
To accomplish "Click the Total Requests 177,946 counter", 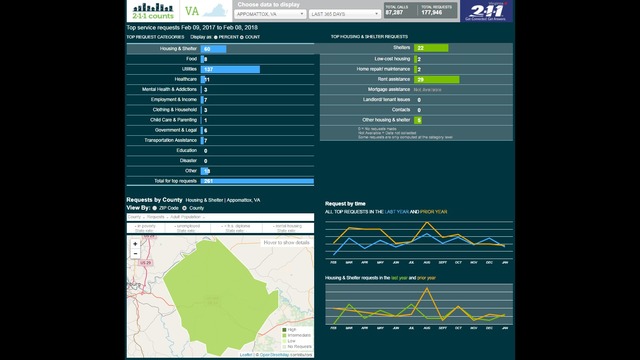I will click(436, 11).
